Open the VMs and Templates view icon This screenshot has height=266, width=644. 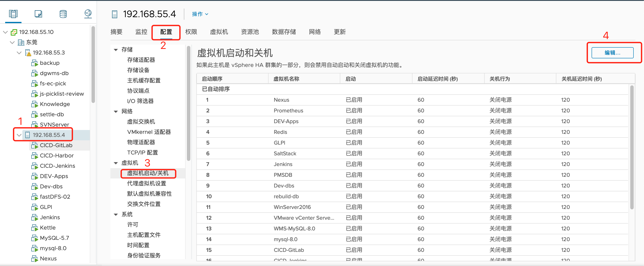click(38, 14)
